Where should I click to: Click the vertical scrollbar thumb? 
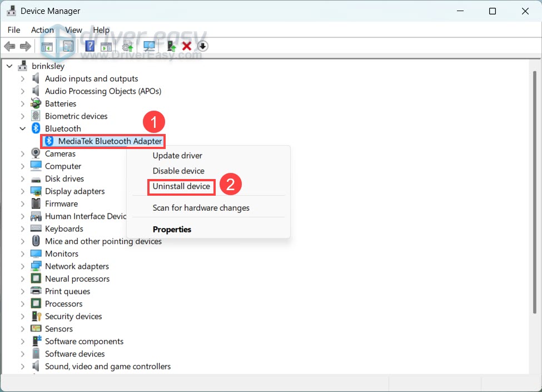tap(535, 192)
